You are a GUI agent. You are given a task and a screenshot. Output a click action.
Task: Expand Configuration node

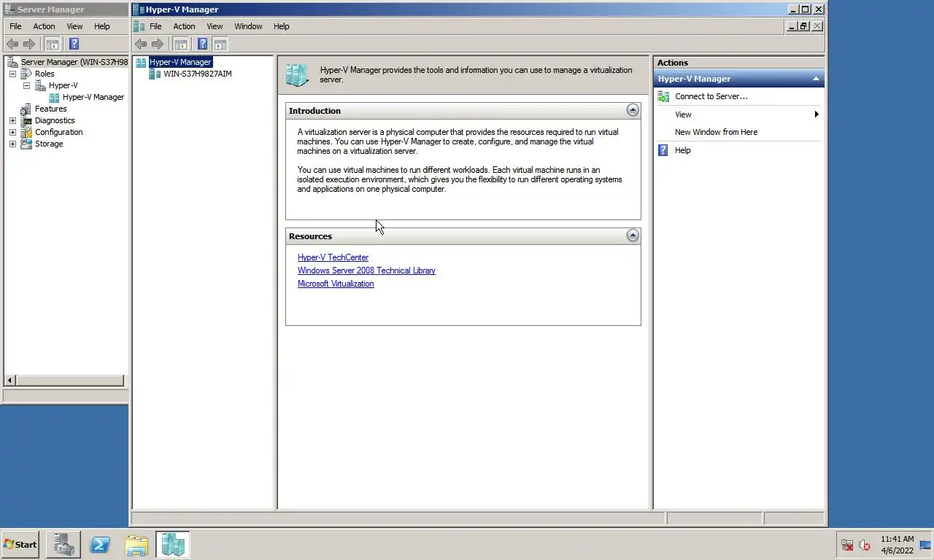(x=12, y=132)
